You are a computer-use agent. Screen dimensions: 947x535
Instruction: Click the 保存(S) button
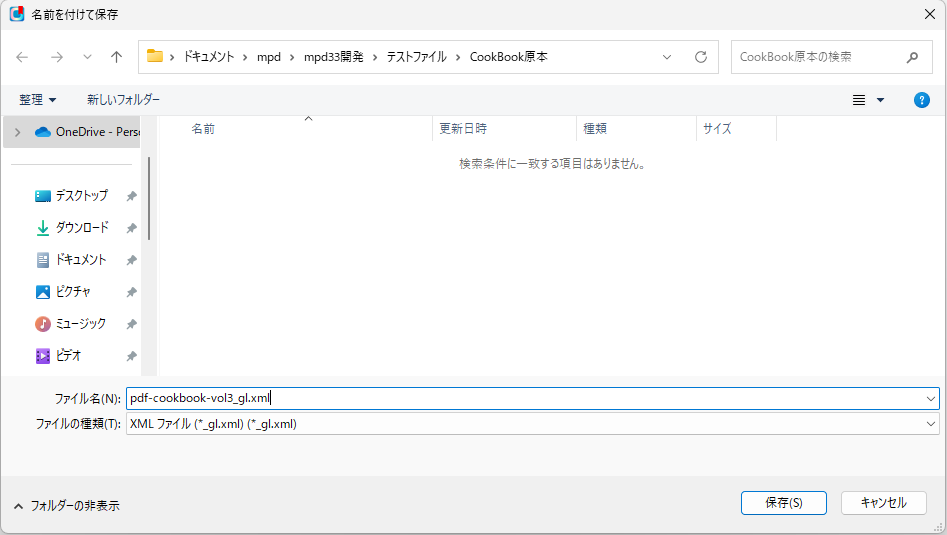[x=783, y=503]
